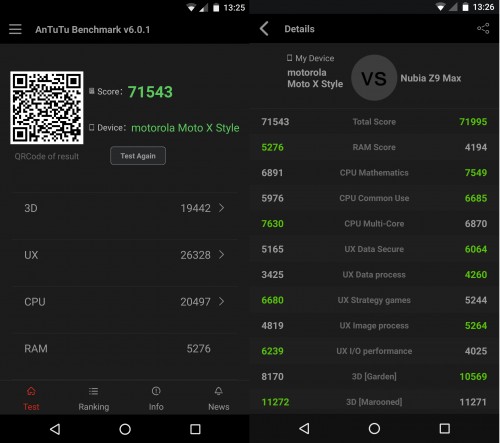Tap the motorola Moto X Style device link
Screen dimensions: 500x443
pyautogui.click(x=185, y=128)
